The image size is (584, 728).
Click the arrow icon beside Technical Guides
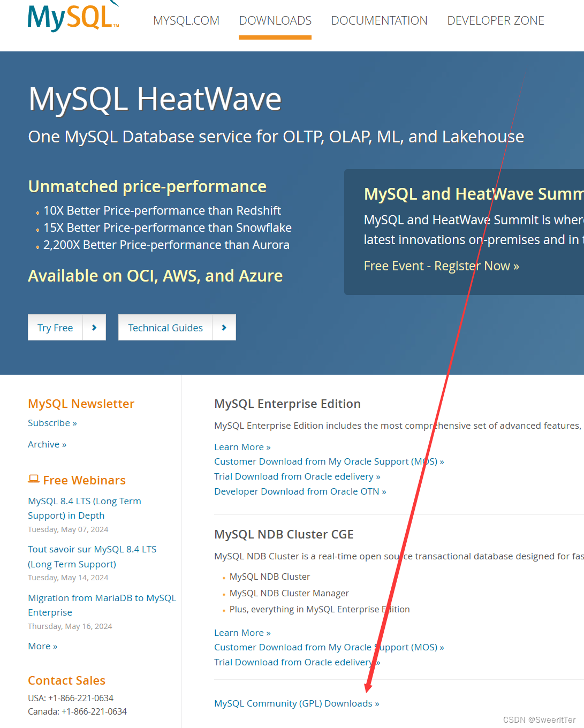point(224,328)
